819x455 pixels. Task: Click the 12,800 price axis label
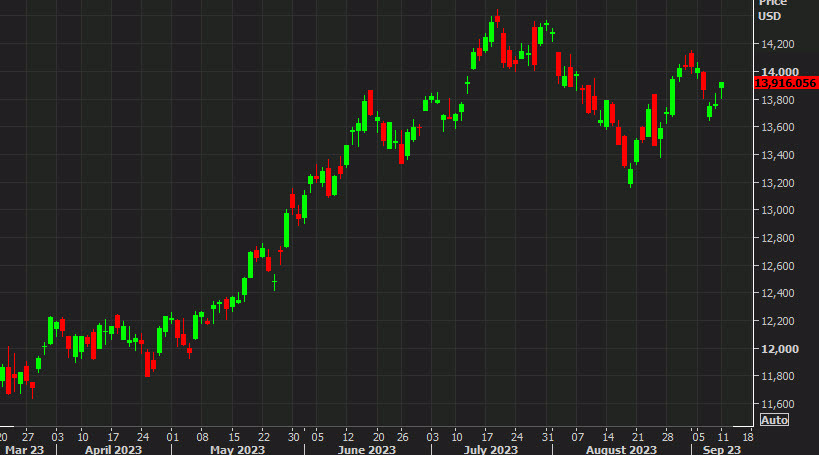pos(778,238)
